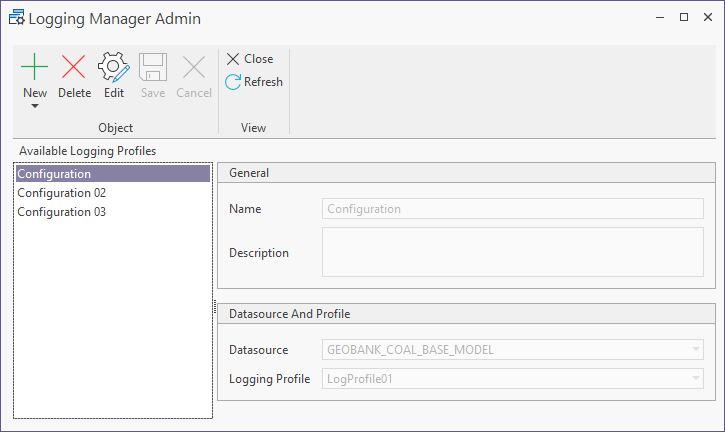
Task: Click the splitter handle between panels
Action: (x=215, y=307)
